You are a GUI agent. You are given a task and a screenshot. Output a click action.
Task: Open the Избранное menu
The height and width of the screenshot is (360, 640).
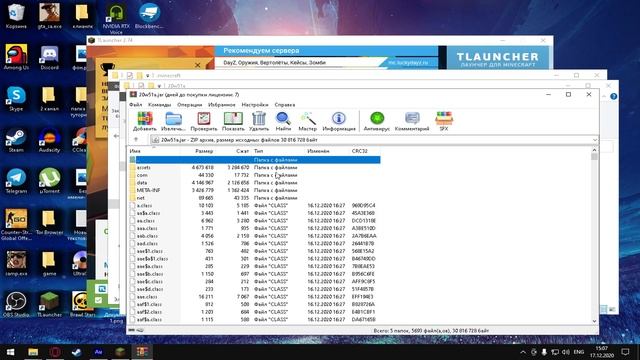click(222, 105)
